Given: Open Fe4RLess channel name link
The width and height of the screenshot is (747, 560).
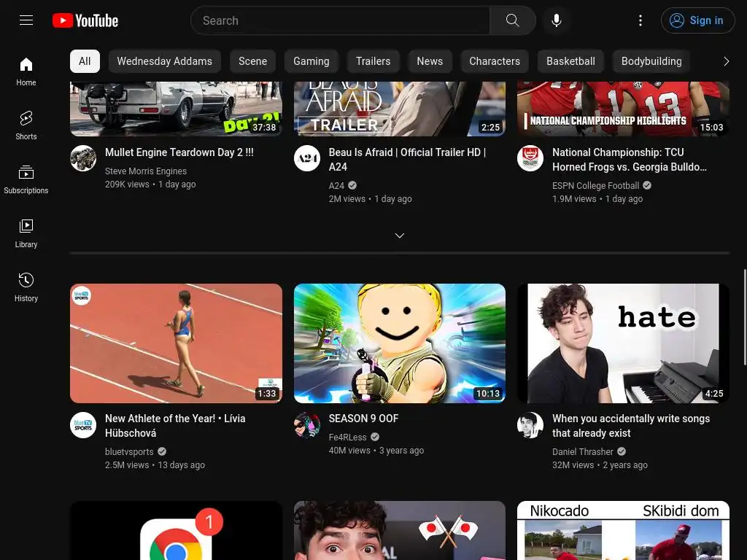Looking at the screenshot, I should [348, 437].
